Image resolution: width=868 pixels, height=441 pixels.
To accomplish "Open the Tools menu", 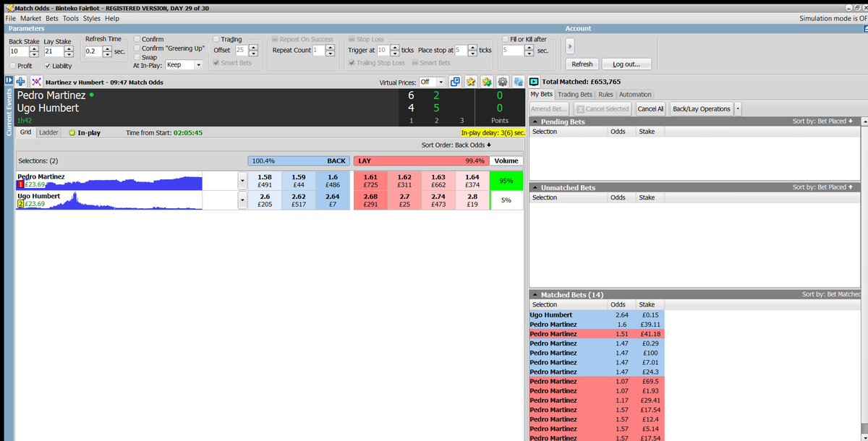I will coord(71,18).
